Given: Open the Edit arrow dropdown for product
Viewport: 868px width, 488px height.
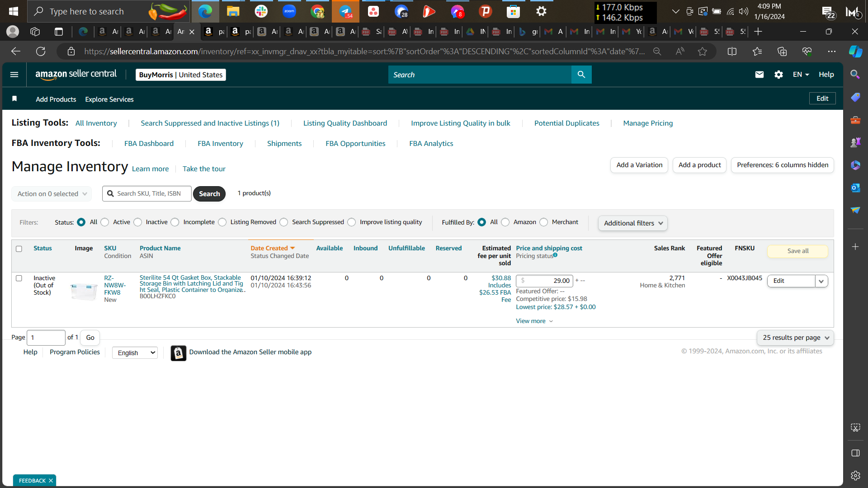Looking at the screenshot, I should coord(821,281).
